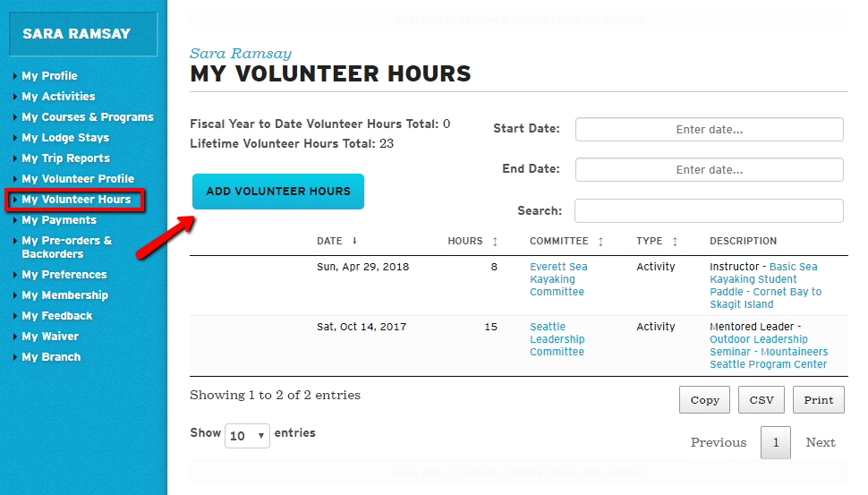Open the Show entries count dropdown
The height and width of the screenshot is (495, 868).
point(248,436)
